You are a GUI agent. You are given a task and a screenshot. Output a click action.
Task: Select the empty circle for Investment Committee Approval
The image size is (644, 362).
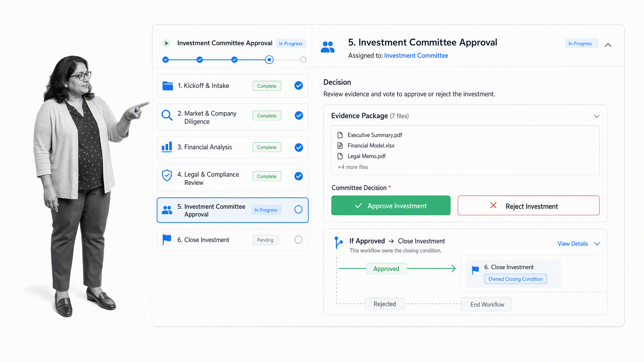298,209
